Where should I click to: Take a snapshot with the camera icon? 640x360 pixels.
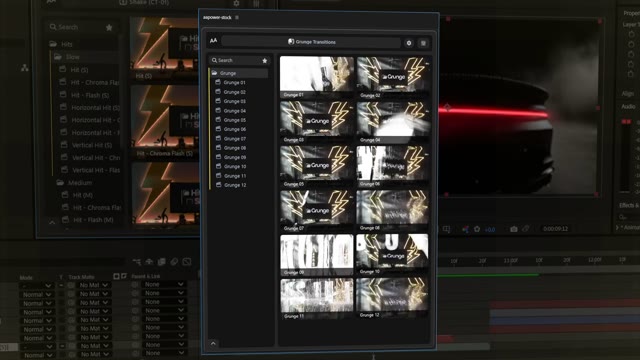[513, 229]
